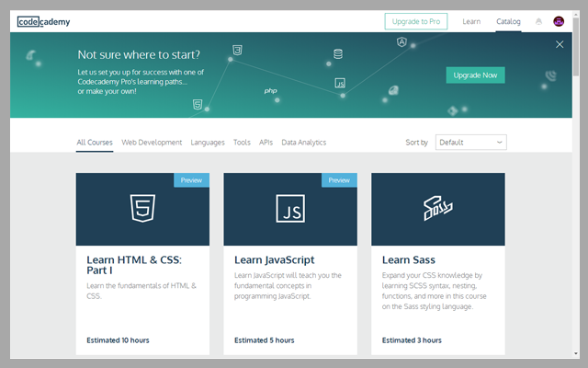Click the scrollbar up arrow
Screen dimensions: 588x368
tap(576, 15)
